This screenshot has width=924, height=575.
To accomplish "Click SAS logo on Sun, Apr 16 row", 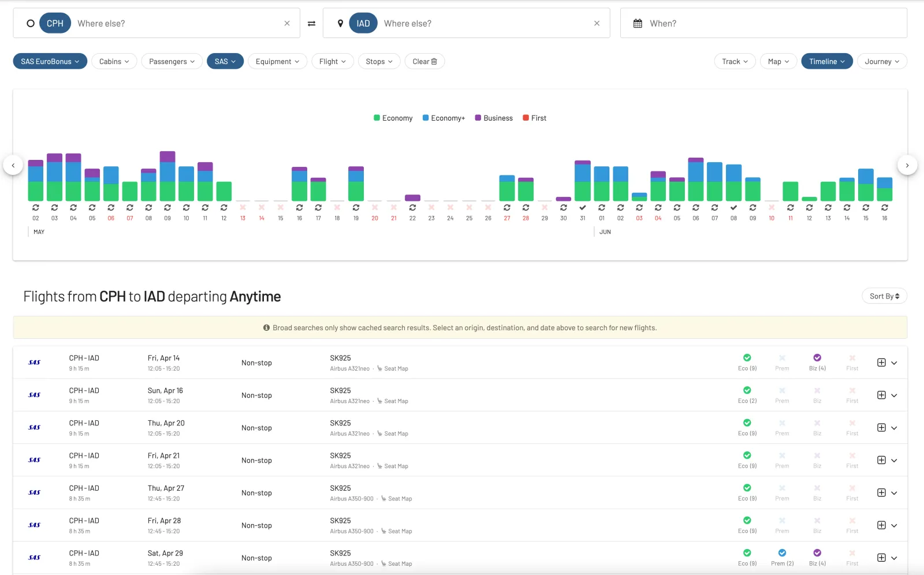I will tap(35, 395).
